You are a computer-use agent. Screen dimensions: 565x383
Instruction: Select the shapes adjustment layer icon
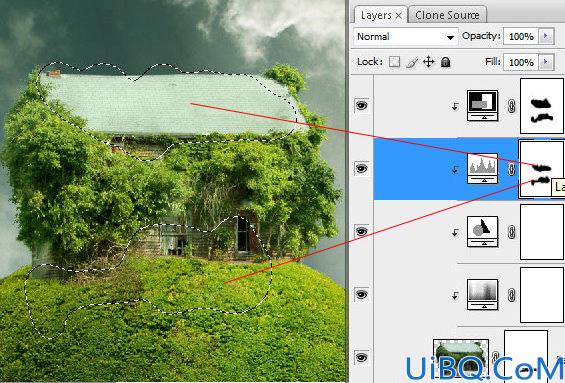482,232
